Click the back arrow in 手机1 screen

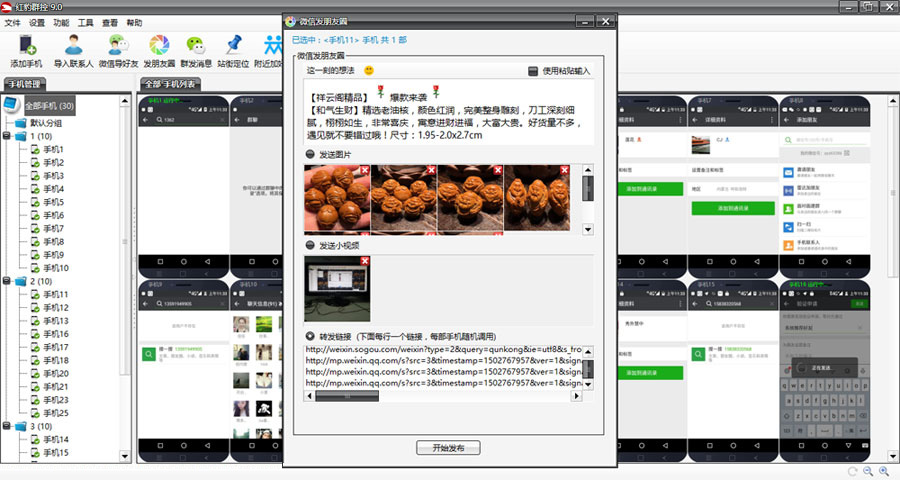pos(146,119)
